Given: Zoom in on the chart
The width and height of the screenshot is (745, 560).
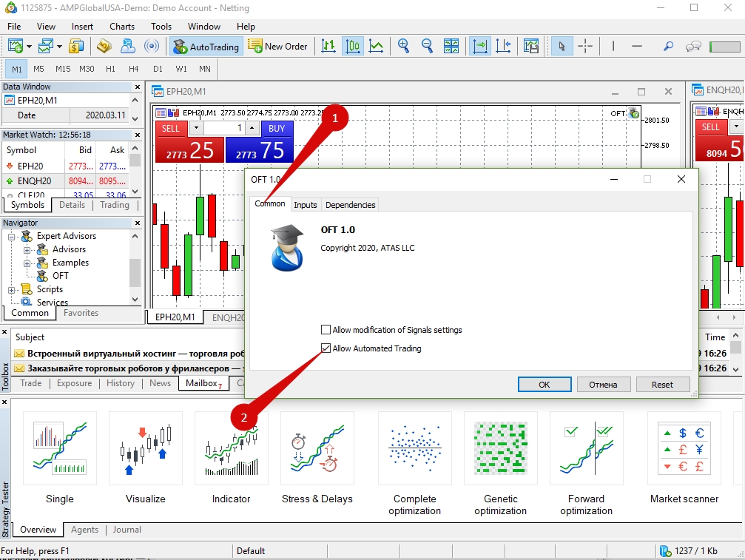Looking at the screenshot, I should tap(404, 47).
